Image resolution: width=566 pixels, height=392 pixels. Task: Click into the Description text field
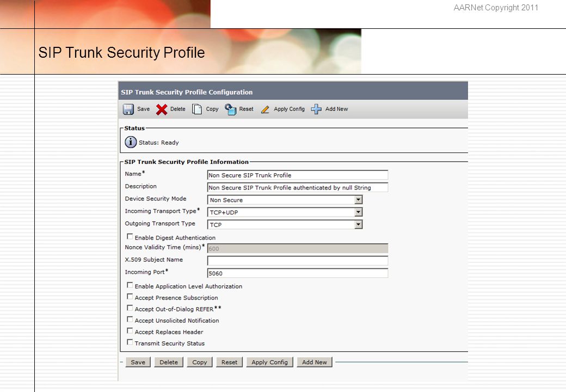coord(298,187)
